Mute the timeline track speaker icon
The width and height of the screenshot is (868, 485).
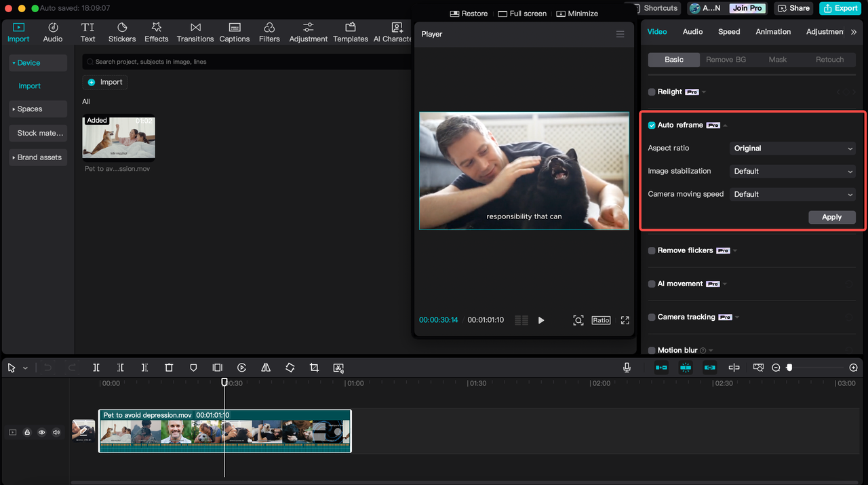coord(56,432)
